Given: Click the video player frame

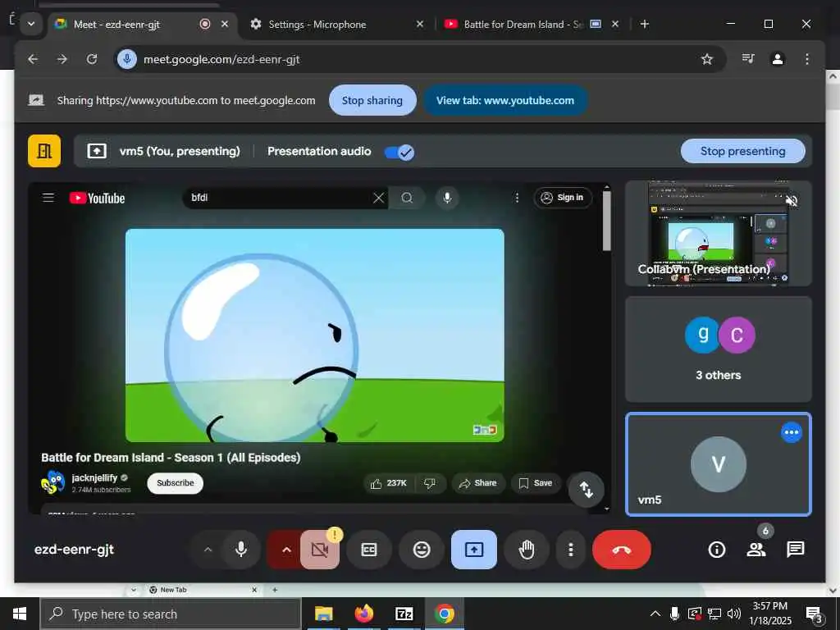Looking at the screenshot, I should (314, 336).
